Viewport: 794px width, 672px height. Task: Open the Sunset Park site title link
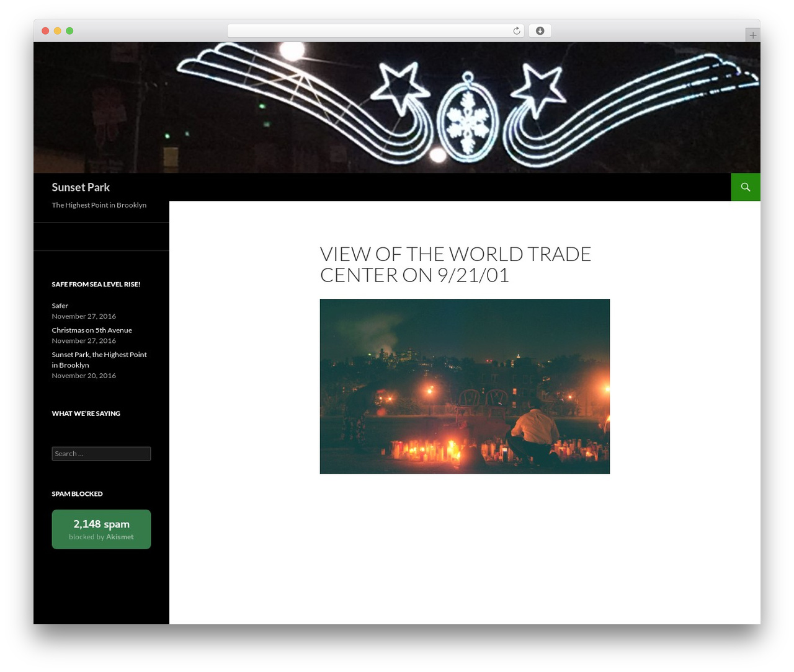[x=81, y=187]
